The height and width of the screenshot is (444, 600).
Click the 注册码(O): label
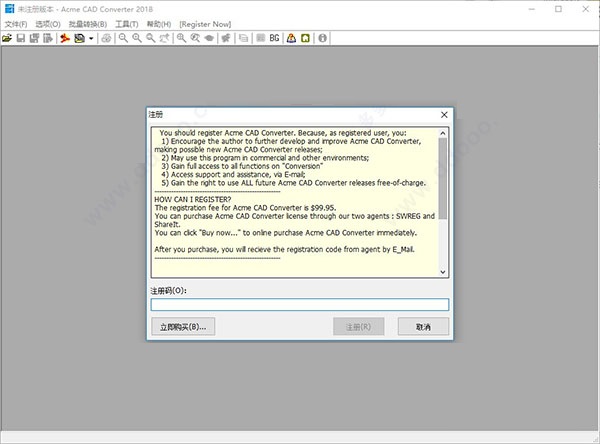coord(168,291)
